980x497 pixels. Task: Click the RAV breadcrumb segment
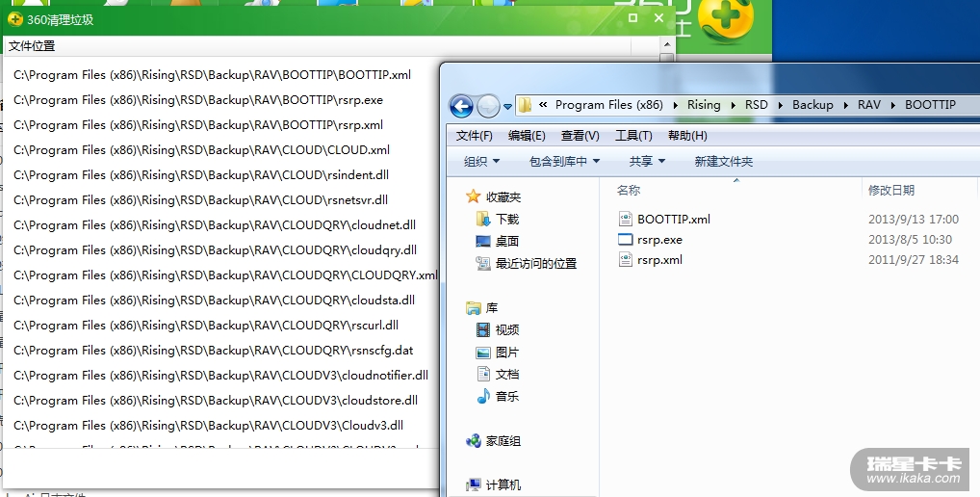868,104
